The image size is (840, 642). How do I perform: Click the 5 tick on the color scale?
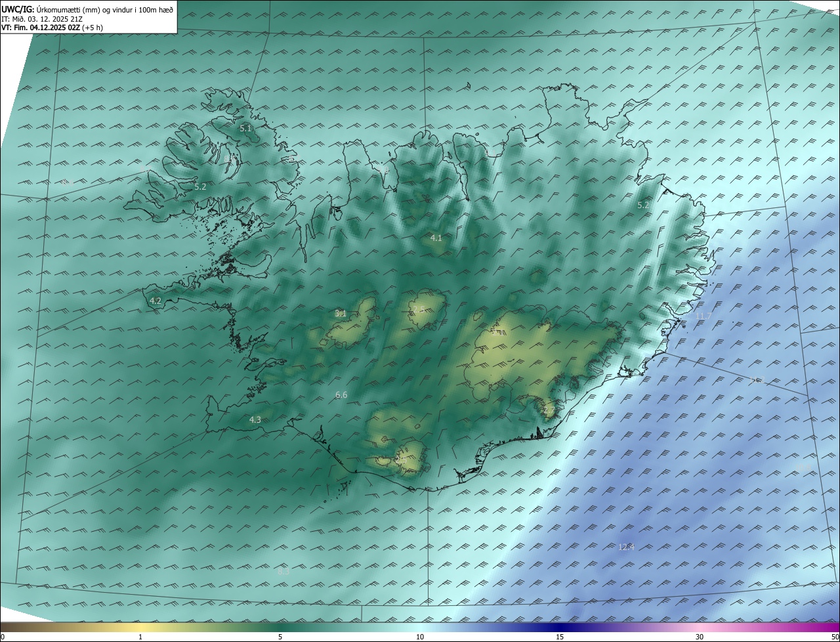coord(280,637)
